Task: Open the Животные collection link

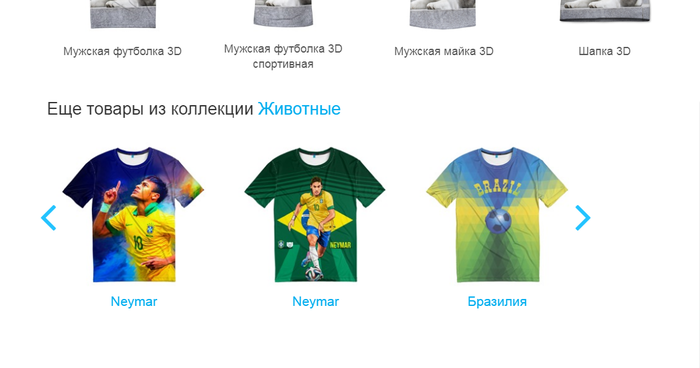Action: tap(299, 109)
